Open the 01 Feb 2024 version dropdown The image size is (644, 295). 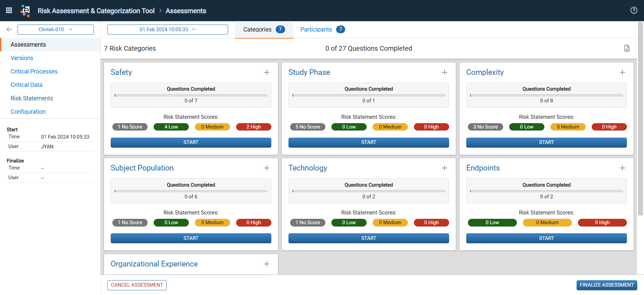pyautogui.click(x=168, y=30)
